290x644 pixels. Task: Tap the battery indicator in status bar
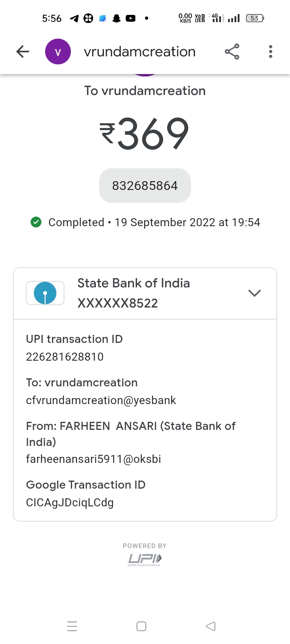pos(255,18)
